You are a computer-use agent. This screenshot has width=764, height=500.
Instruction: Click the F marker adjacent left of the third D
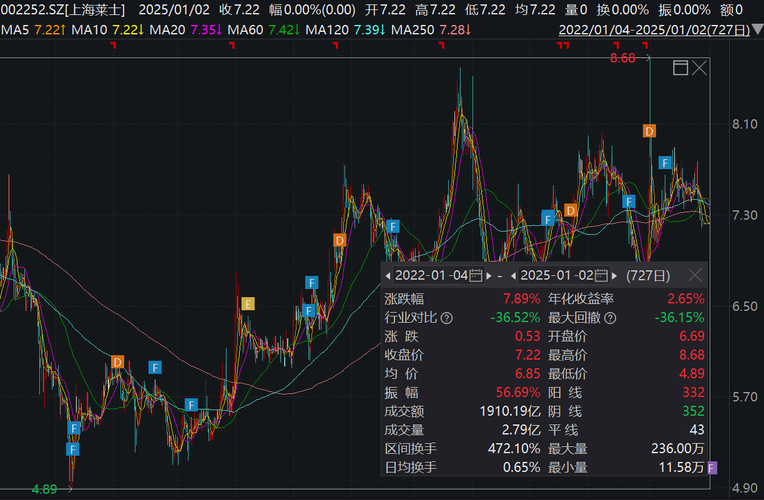[x=548, y=219]
